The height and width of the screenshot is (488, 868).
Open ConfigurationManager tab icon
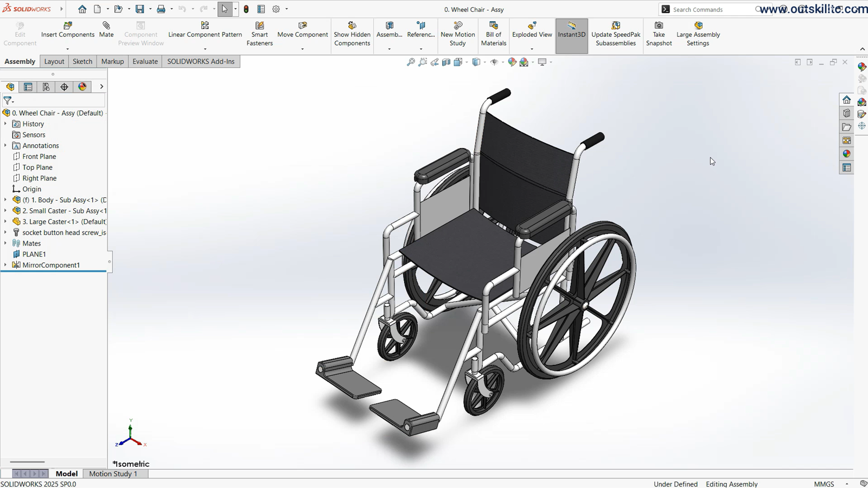click(x=46, y=87)
